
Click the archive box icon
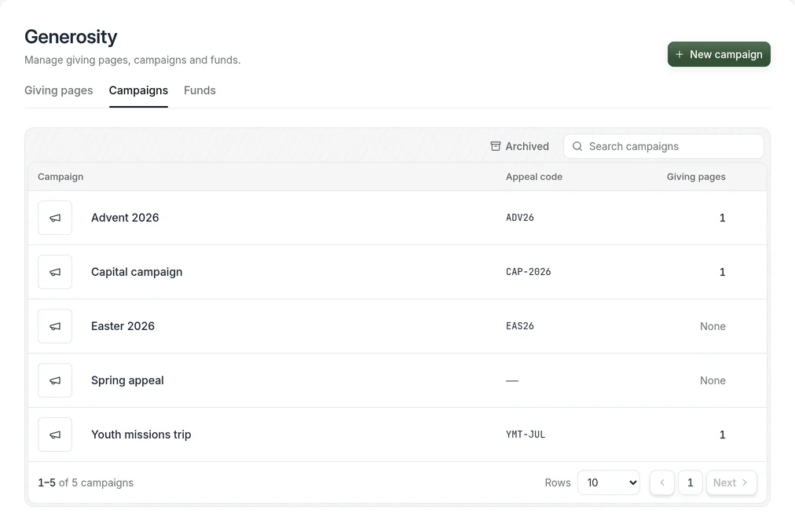click(496, 146)
